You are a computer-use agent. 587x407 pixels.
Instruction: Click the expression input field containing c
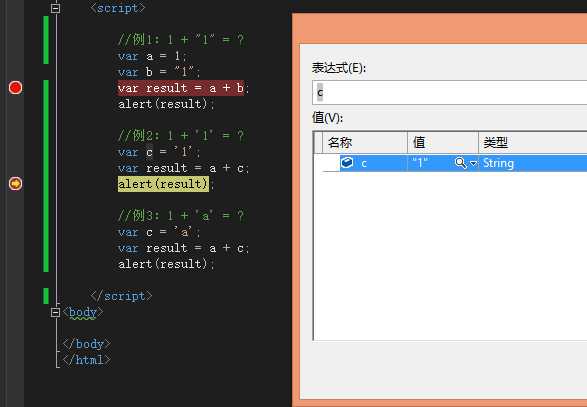point(449,92)
